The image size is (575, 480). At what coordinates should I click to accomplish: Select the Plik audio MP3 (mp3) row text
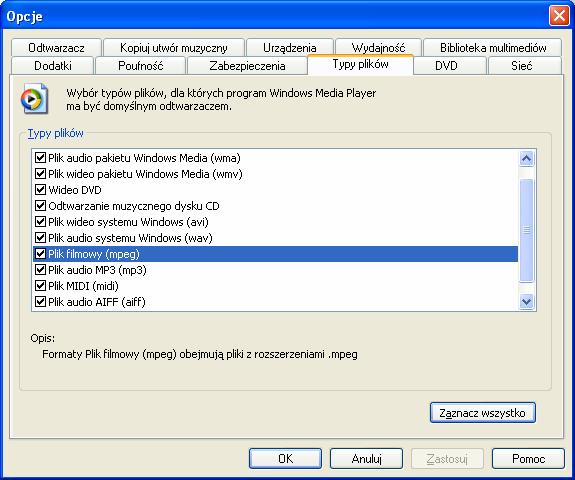pyautogui.click(x=97, y=270)
